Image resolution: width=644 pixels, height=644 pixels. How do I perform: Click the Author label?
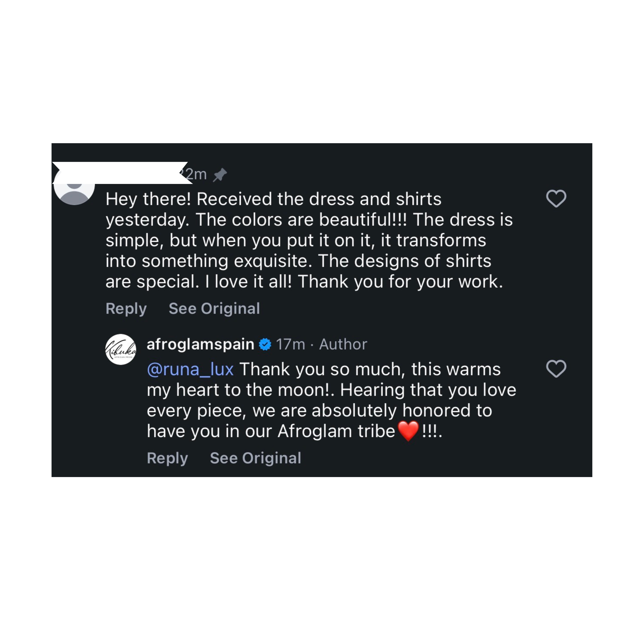pyautogui.click(x=343, y=344)
